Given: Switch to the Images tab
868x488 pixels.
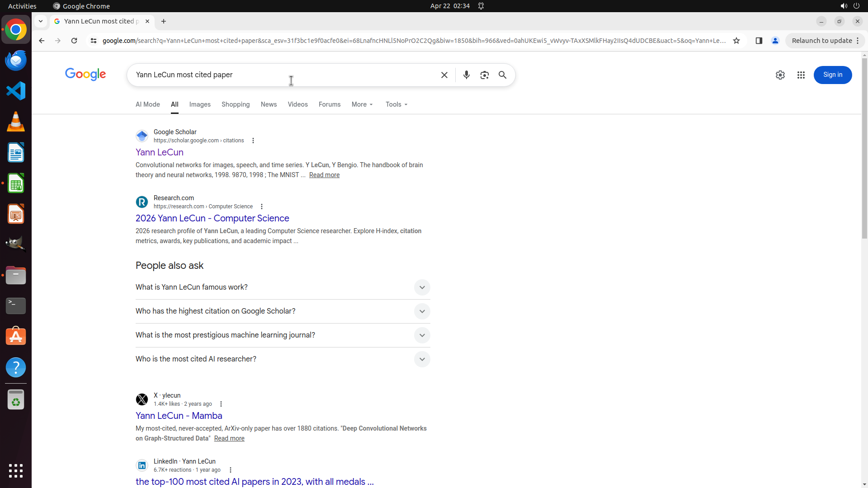Looking at the screenshot, I should [x=200, y=104].
